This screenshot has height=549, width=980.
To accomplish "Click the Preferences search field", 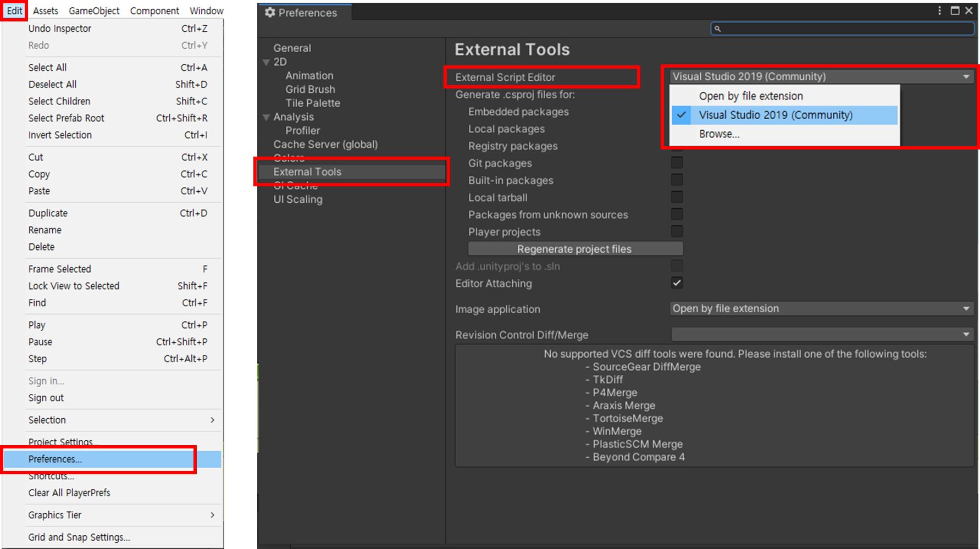I will [x=842, y=29].
